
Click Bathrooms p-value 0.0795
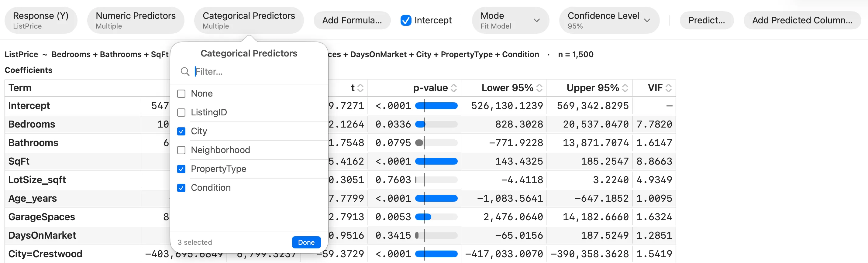[x=393, y=143]
